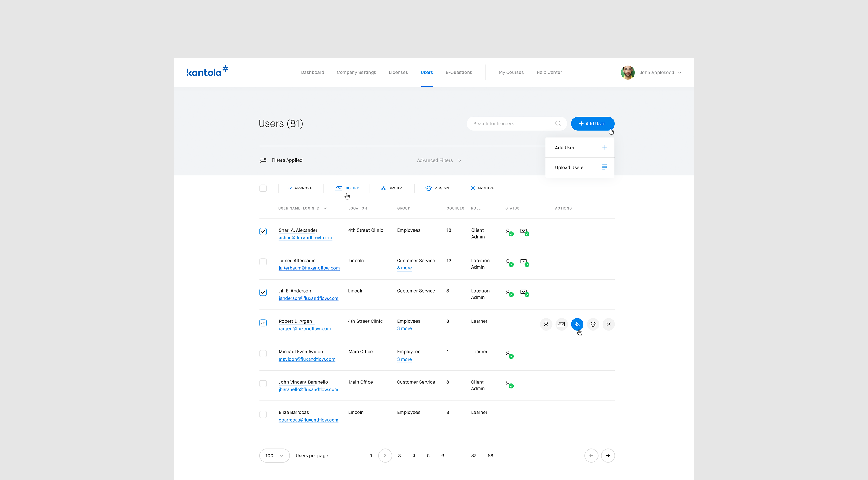Go to next page with right arrow

(607, 455)
